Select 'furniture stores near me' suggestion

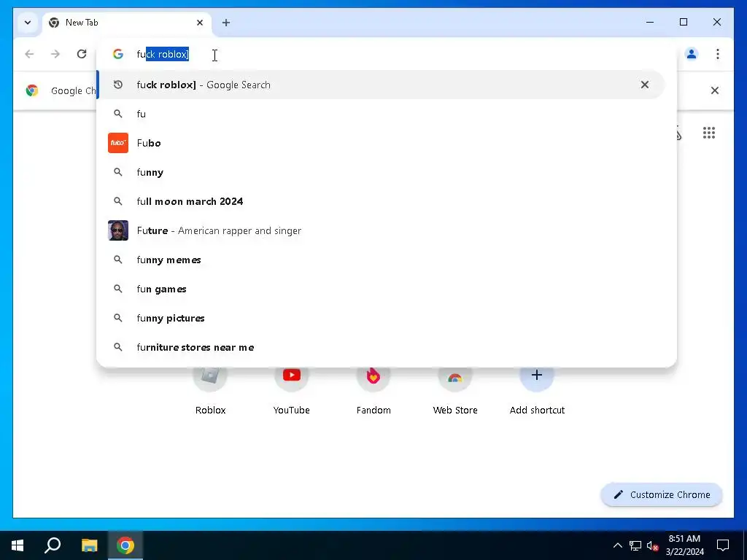tap(381, 347)
